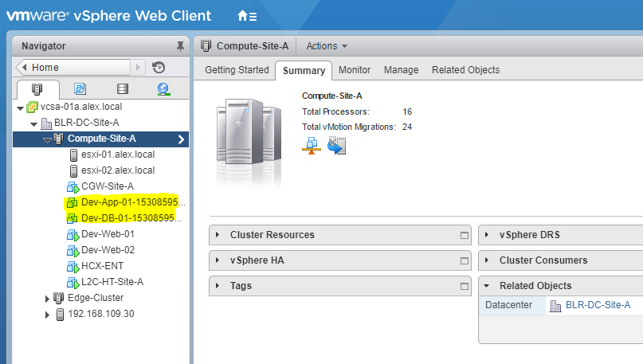
Task: Switch to the Monitor tab
Action: tap(355, 70)
